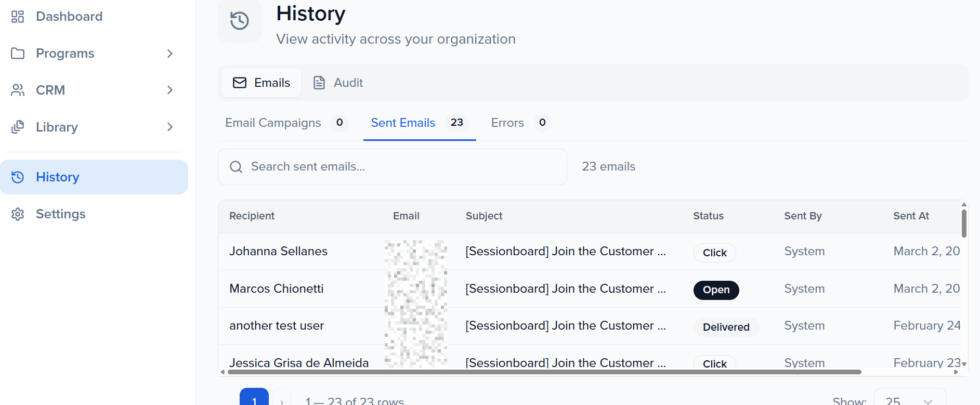Click page 1 pagination button

tap(254, 398)
